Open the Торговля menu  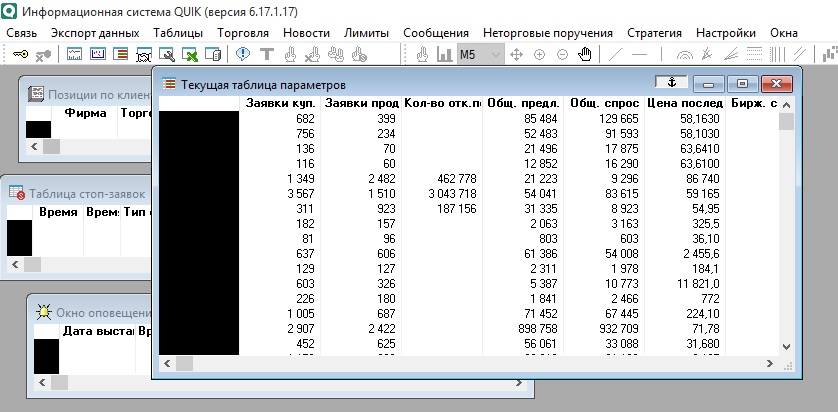click(243, 33)
